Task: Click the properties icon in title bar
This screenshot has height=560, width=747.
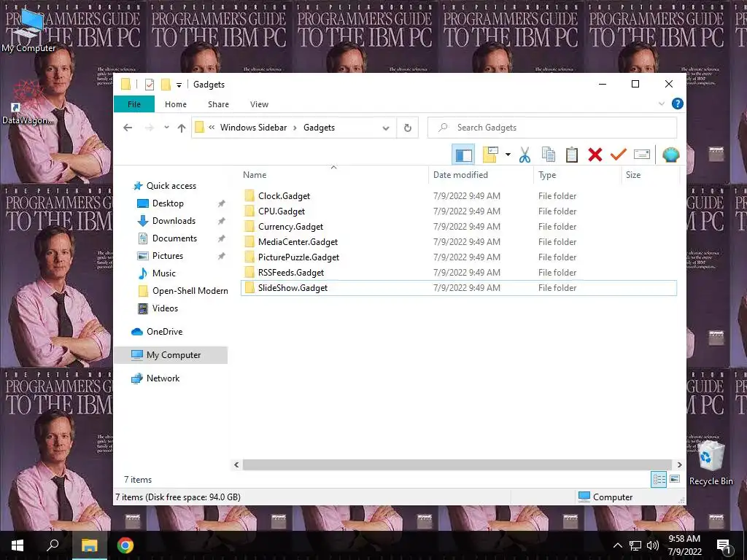Action: coord(149,85)
